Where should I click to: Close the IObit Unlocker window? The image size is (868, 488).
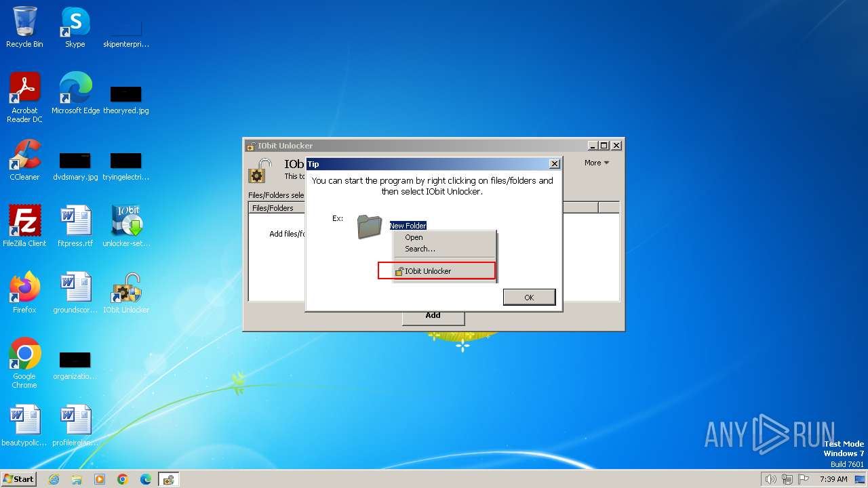(616, 146)
